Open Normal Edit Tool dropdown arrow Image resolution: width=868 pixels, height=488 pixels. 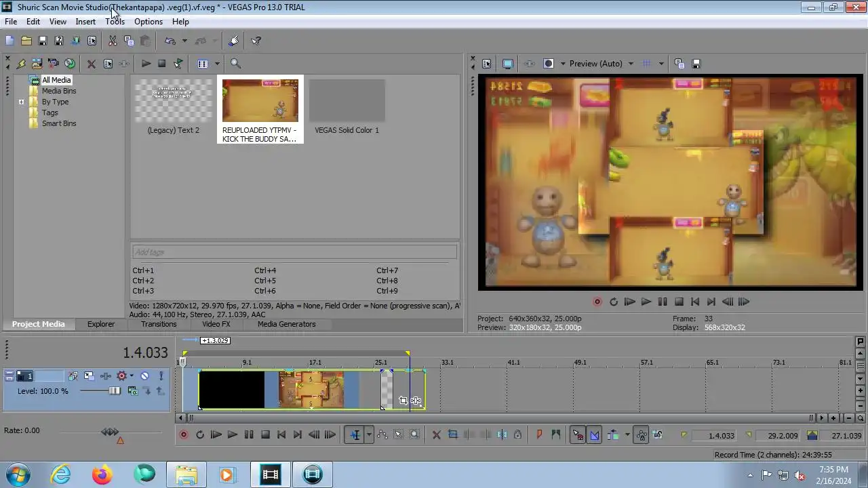pos(369,435)
